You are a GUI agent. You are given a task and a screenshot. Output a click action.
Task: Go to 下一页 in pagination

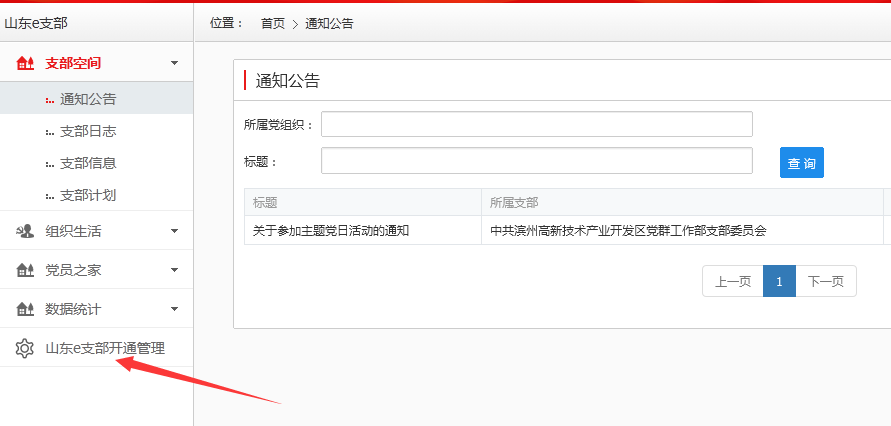[x=825, y=282]
